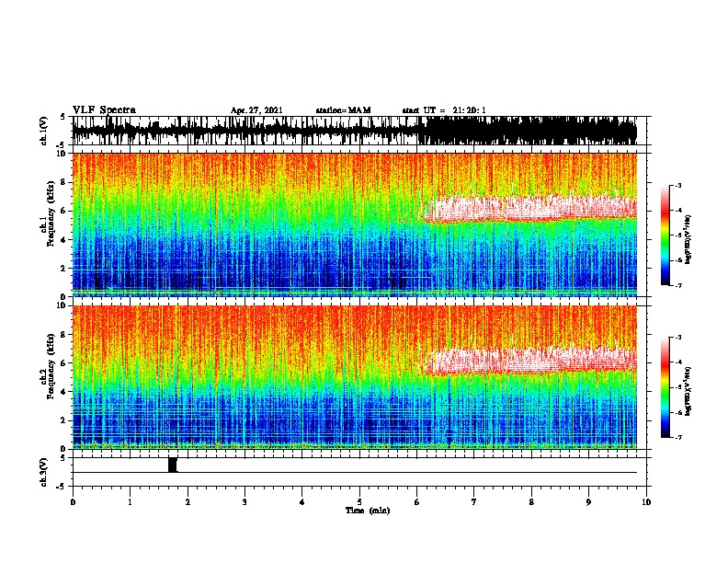This screenshot has width=728, height=563.
Task: Click the ch.1 color scale bar
Action: coord(665,236)
